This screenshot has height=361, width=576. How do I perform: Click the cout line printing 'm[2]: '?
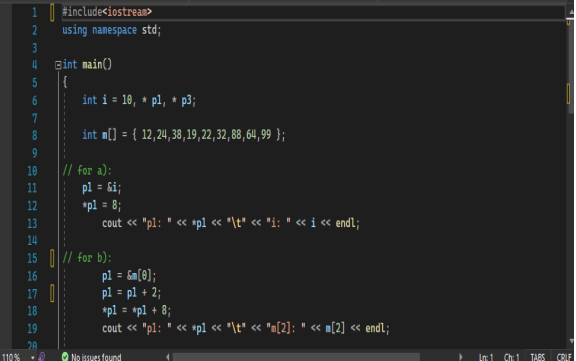pos(246,328)
